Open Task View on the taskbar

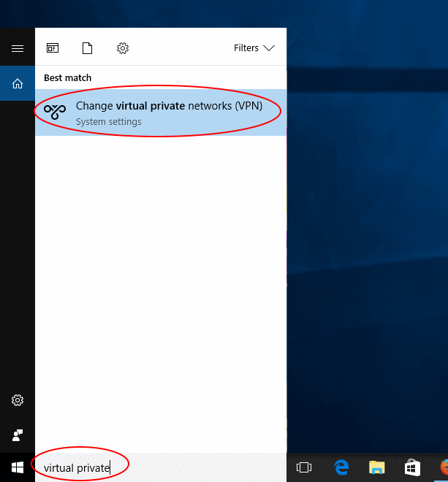(x=304, y=467)
